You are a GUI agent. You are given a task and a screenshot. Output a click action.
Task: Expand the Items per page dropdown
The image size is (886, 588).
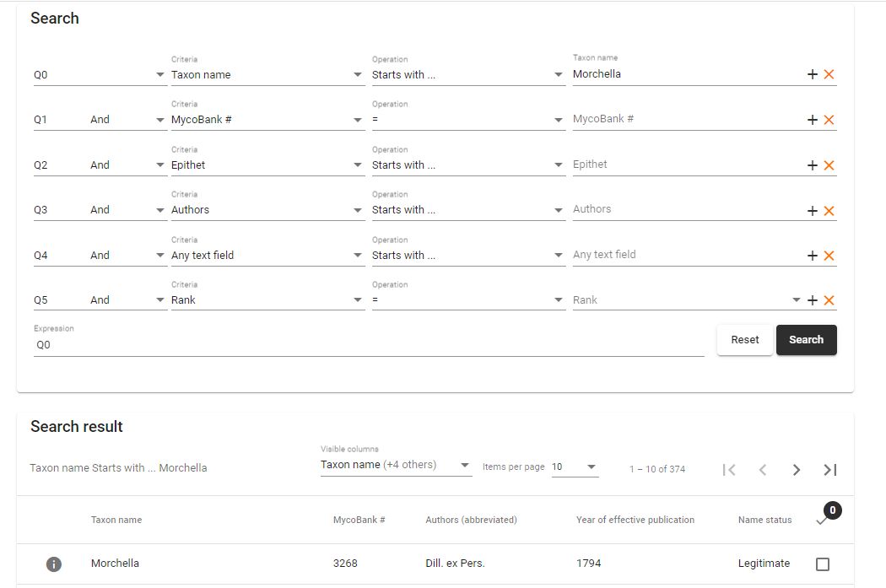575,467
